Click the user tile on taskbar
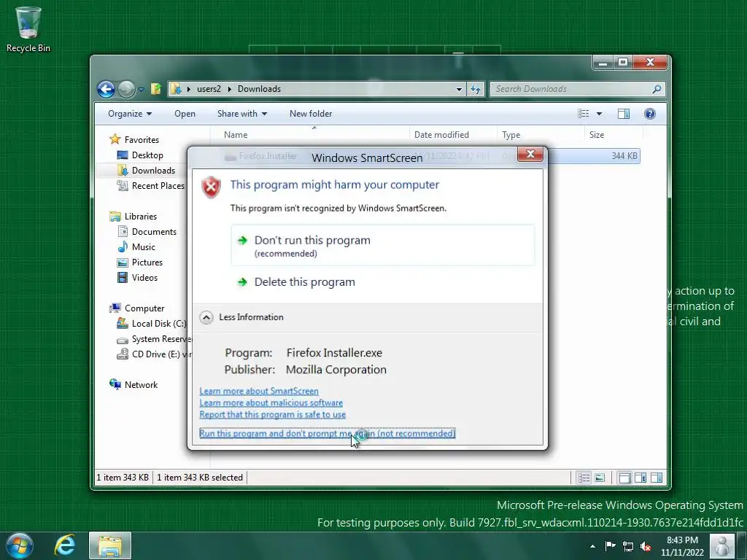747x560 pixels. (x=722, y=545)
